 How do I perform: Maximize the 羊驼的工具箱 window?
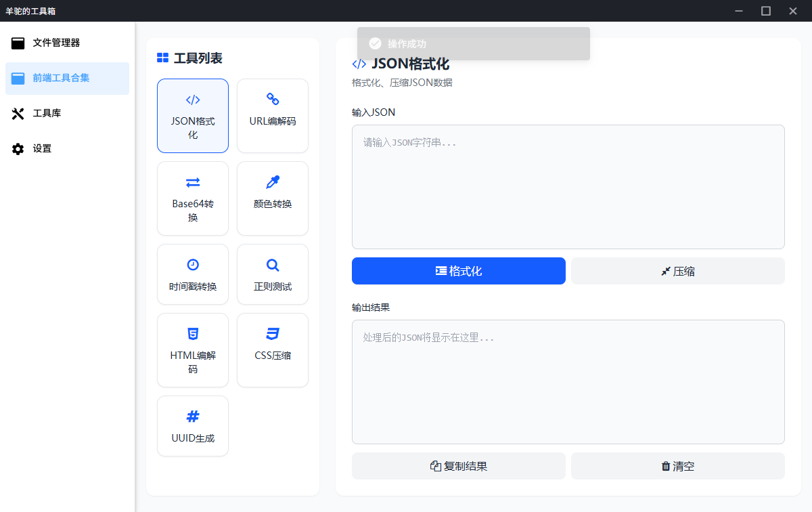tap(766, 11)
